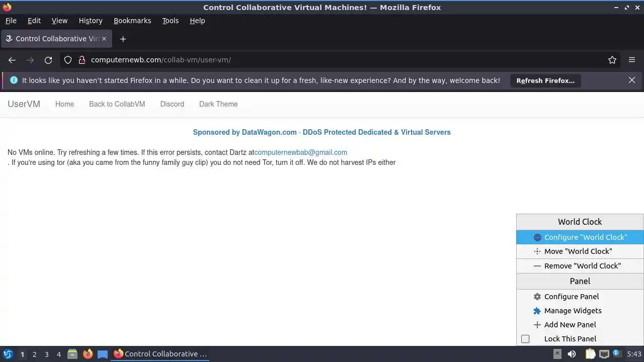The width and height of the screenshot is (644, 362).
Task: Open the clipboard manager tray icon
Action: (590, 354)
